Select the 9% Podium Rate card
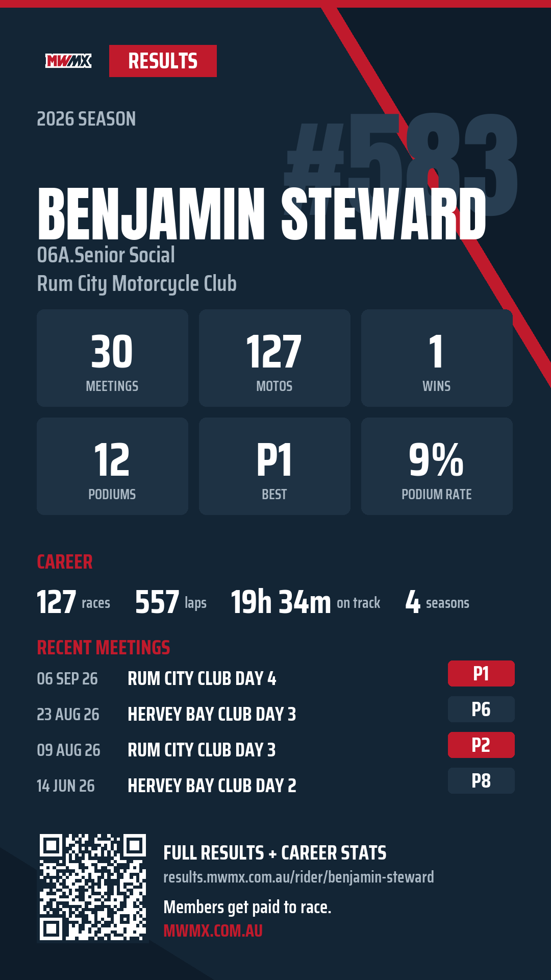Viewport: 551px width, 980px height. point(437,466)
